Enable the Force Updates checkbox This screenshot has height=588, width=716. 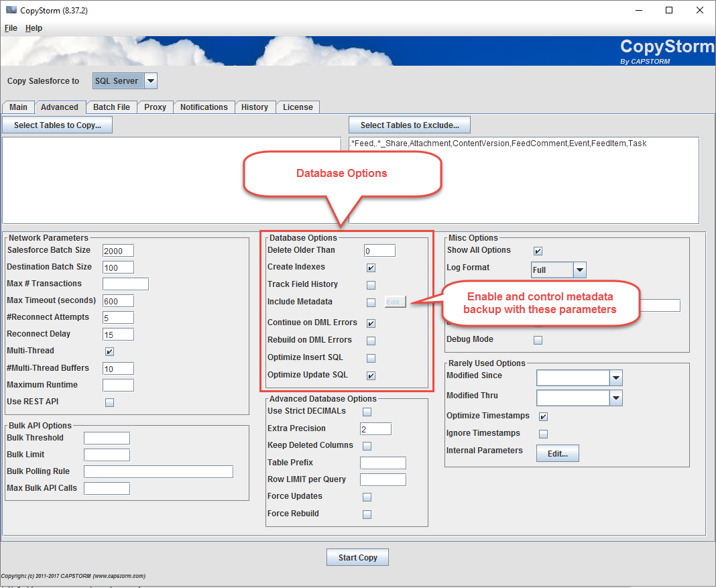tap(367, 497)
